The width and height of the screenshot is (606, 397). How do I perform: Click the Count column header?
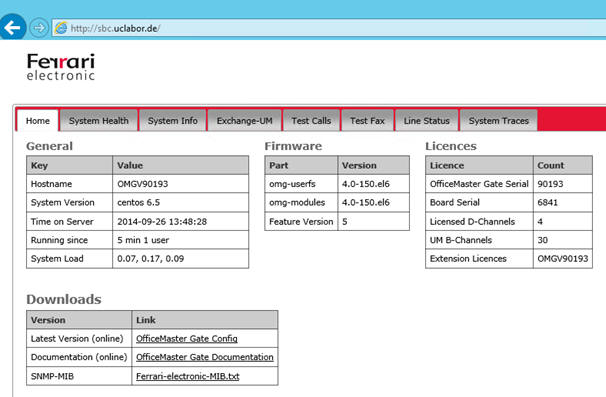point(563,165)
